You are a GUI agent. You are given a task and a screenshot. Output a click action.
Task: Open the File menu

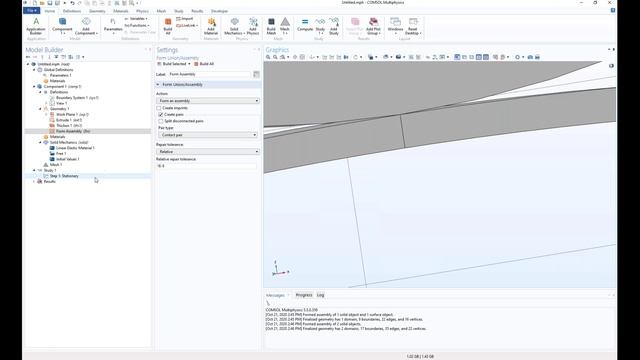31,11
